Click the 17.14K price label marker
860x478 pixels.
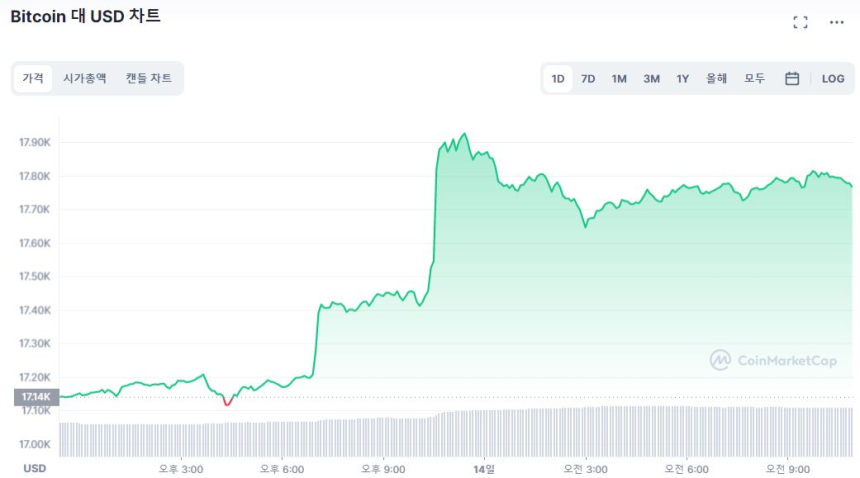point(36,397)
